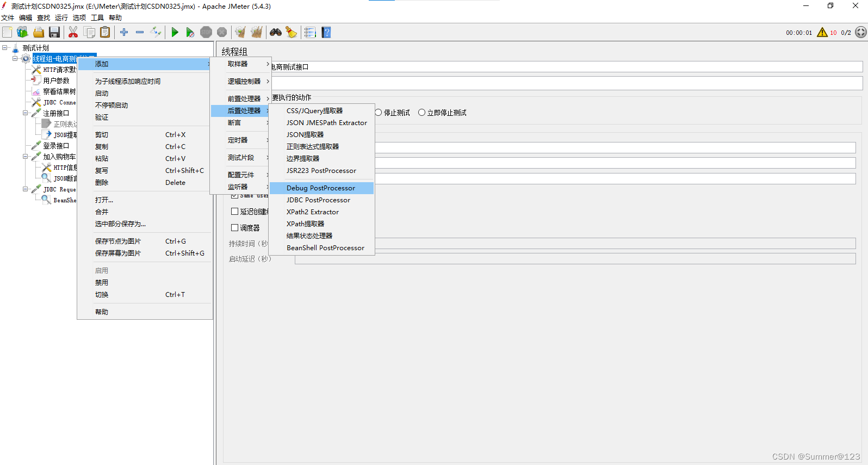Image resolution: width=868 pixels, height=465 pixels.
Task: Click the Paste clipboard toolbar icon
Action: [105, 32]
